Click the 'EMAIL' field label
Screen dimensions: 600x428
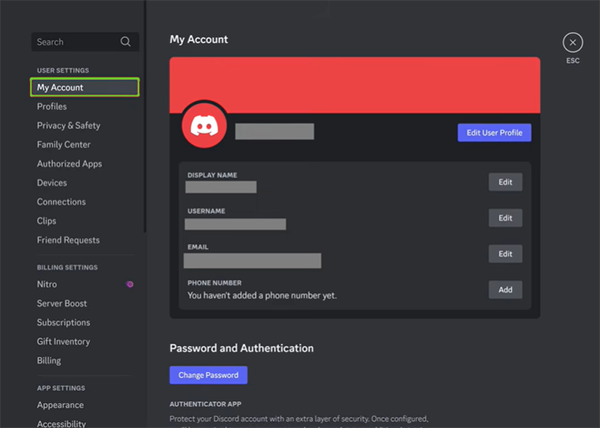click(197, 247)
